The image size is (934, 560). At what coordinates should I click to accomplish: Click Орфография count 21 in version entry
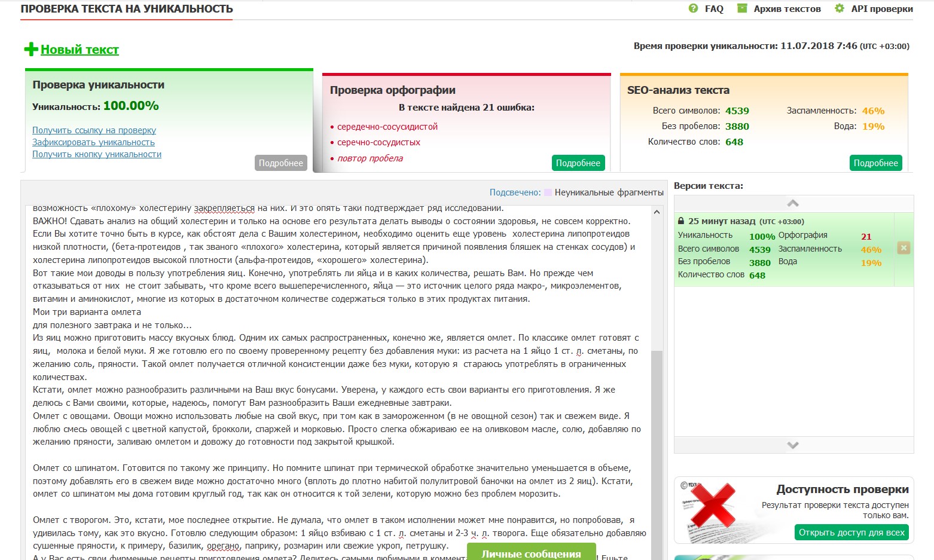tap(866, 237)
